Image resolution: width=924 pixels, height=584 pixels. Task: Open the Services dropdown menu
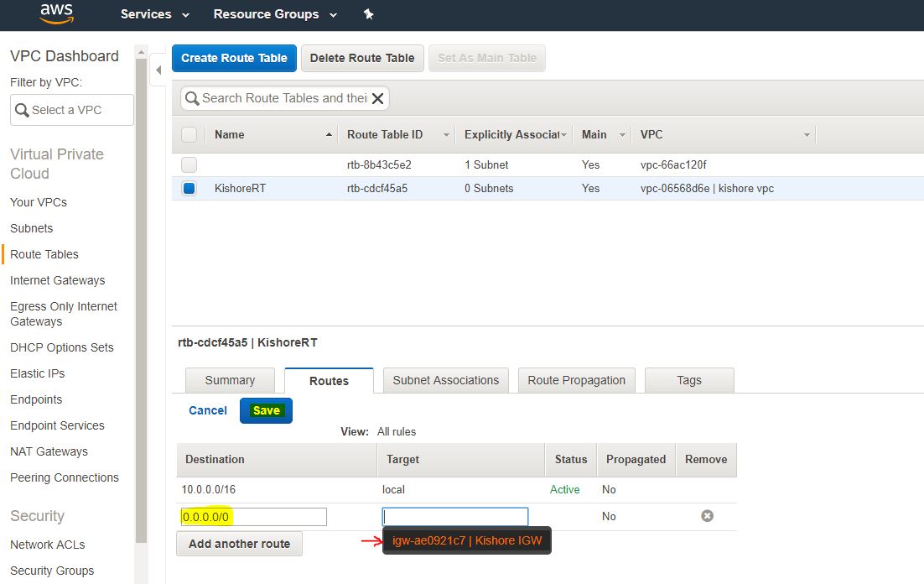[154, 14]
